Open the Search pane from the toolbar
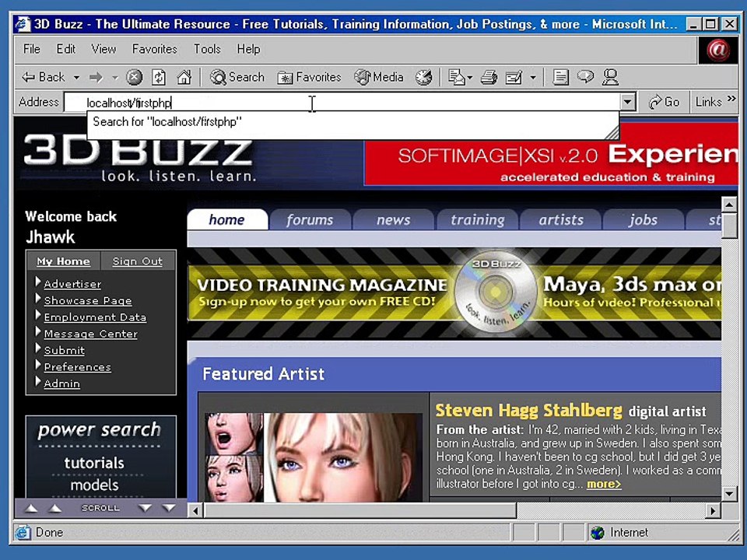Image resolution: width=747 pixels, height=560 pixels. [237, 77]
